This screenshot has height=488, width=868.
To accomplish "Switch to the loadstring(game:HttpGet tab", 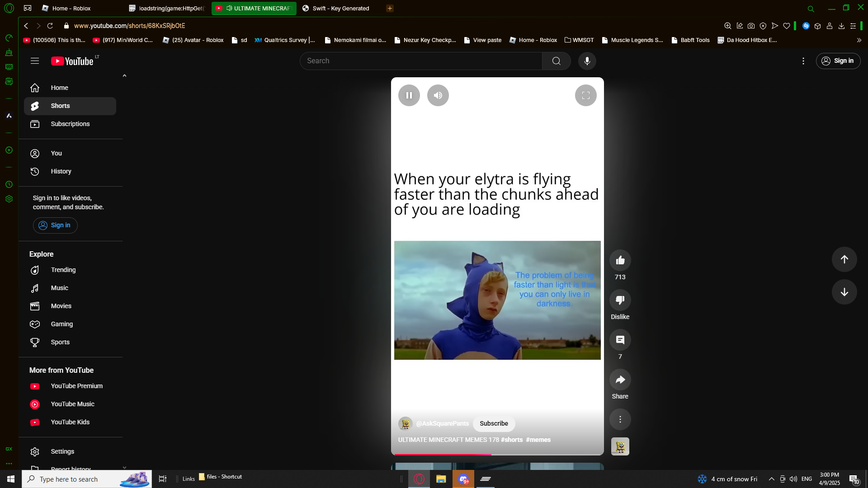I will (167, 8).
